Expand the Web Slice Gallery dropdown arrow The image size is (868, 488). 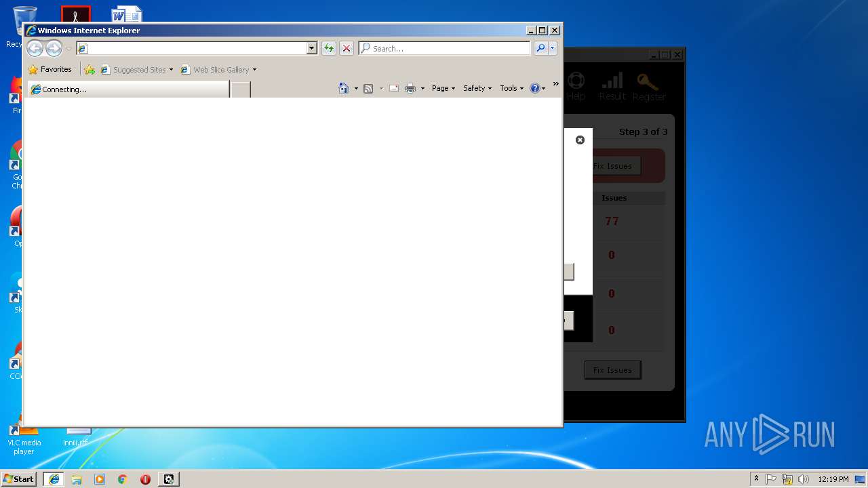click(254, 70)
